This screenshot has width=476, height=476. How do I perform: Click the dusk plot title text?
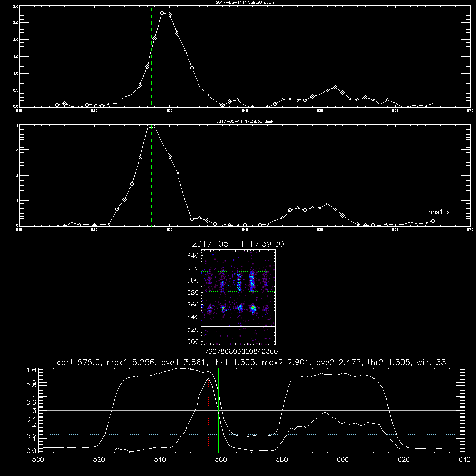[x=245, y=121]
